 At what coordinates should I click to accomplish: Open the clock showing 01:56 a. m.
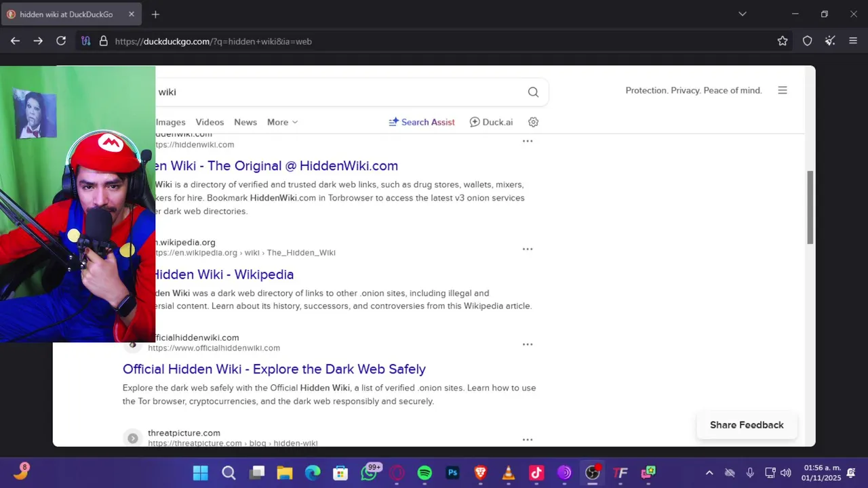pos(823,472)
